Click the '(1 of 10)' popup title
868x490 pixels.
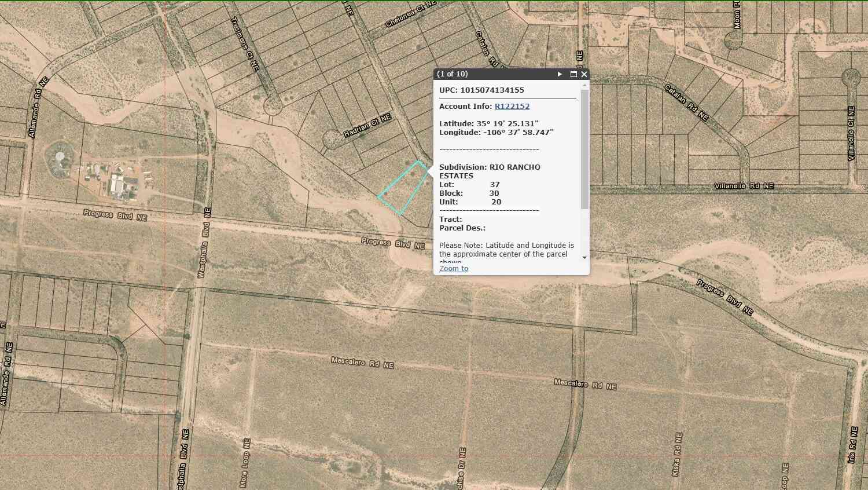click(x=453, y=74)
